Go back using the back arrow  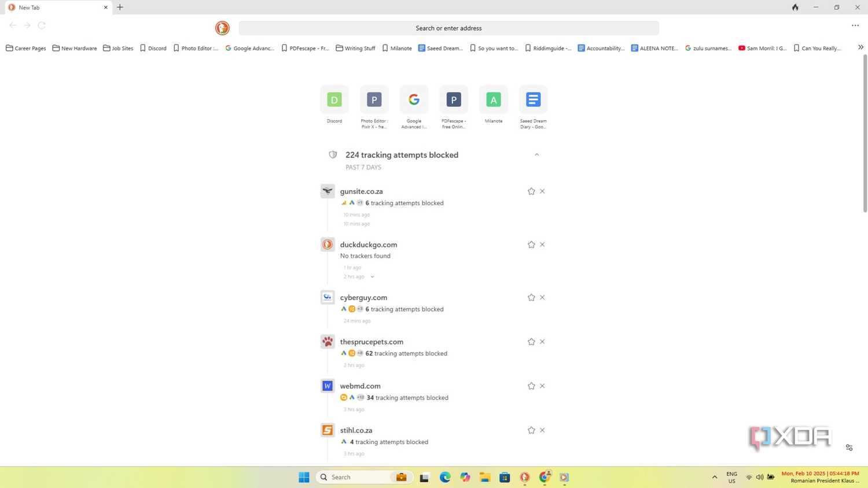point(13,25)
